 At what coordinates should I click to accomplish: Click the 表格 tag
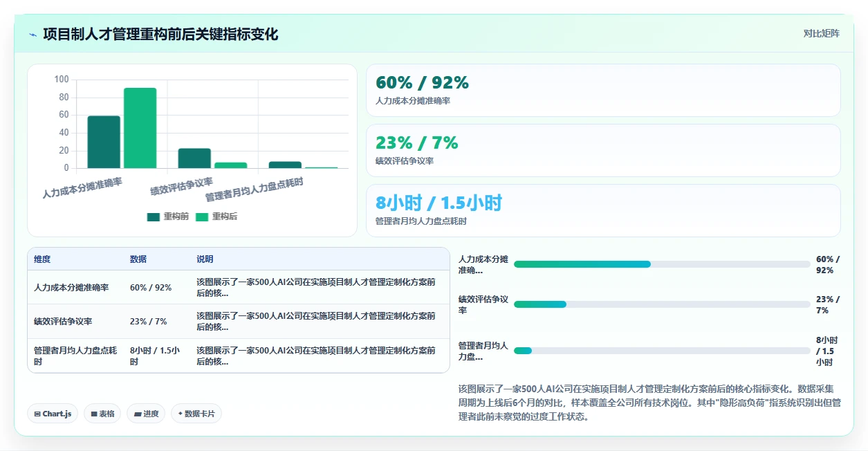click(102, 414)
